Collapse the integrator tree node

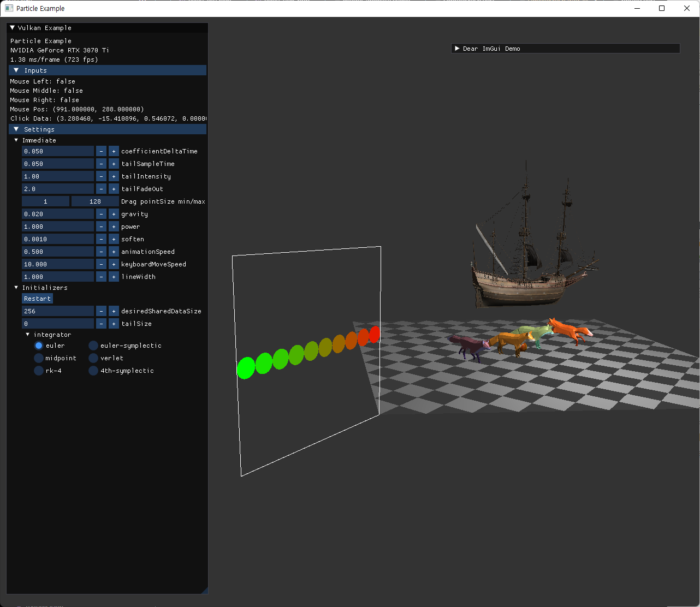coord(28,335)
